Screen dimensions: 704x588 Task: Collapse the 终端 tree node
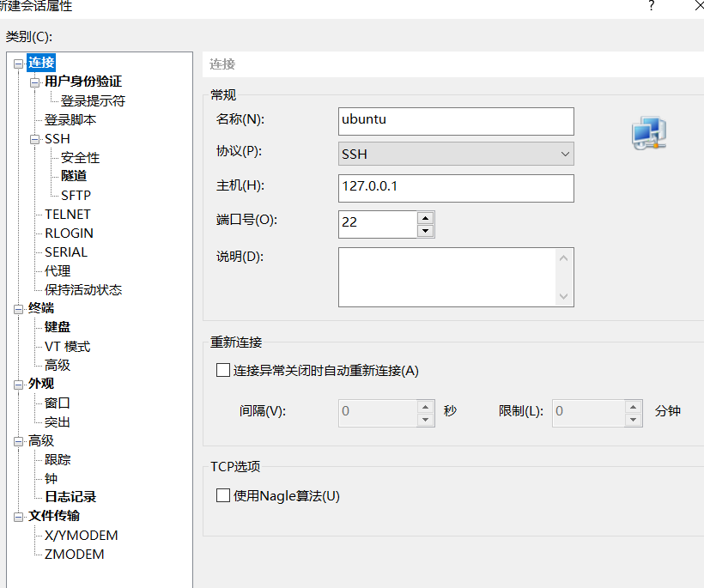point(18,309)
